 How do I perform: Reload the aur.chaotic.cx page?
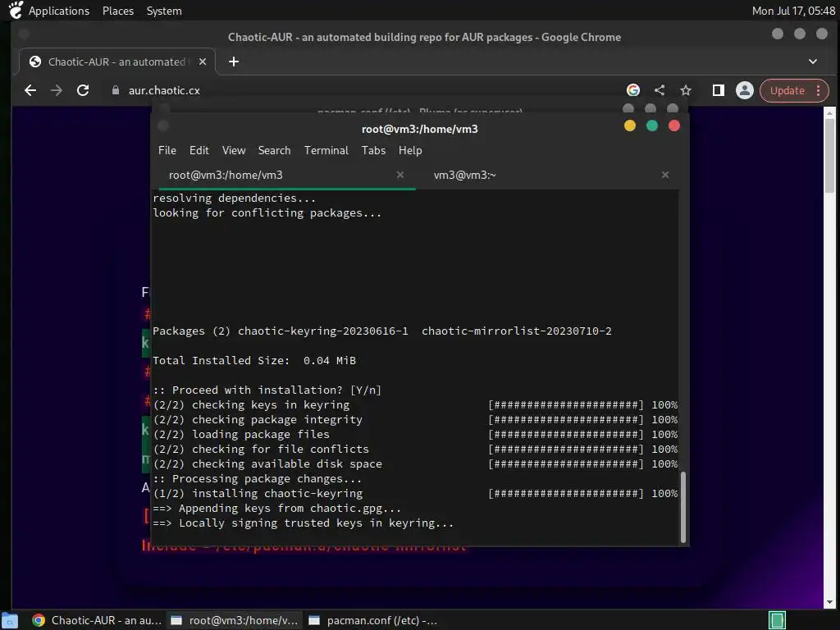(83, 90)
